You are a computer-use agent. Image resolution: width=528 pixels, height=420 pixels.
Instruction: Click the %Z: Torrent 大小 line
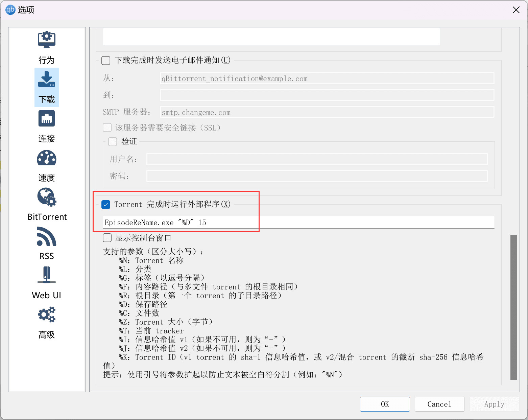click(166, 322)
